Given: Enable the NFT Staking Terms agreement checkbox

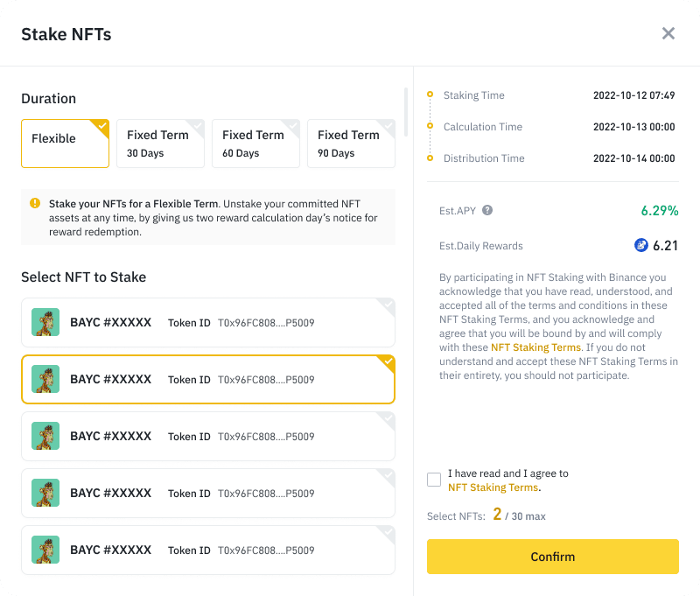Looking at the screenshot, I should [434, 480].
